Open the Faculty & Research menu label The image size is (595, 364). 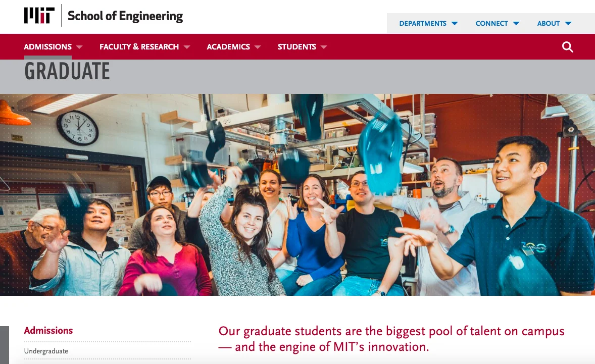click(139, 47)
